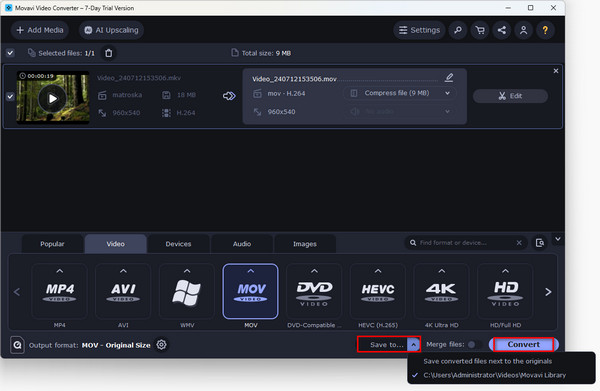The height and width of the screenshot is (391, 600).
Task: Click the key activation icon
Action: [x=458, y=30]
